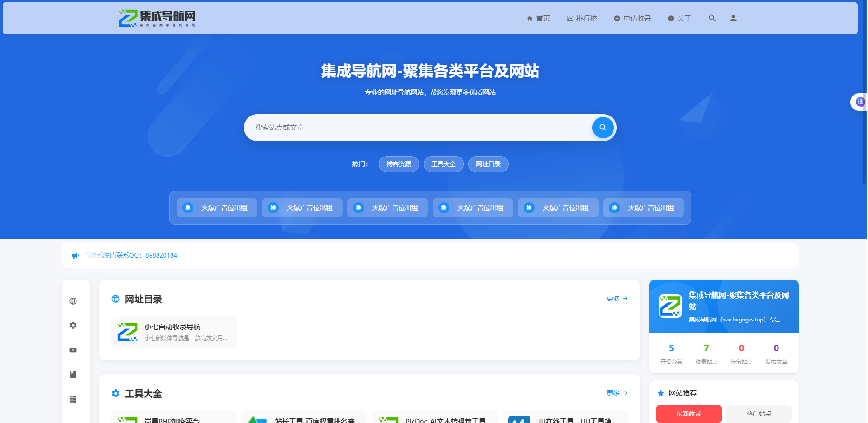Open the 申请收录 menu item
868x423 pixels.
coord(633,18)
